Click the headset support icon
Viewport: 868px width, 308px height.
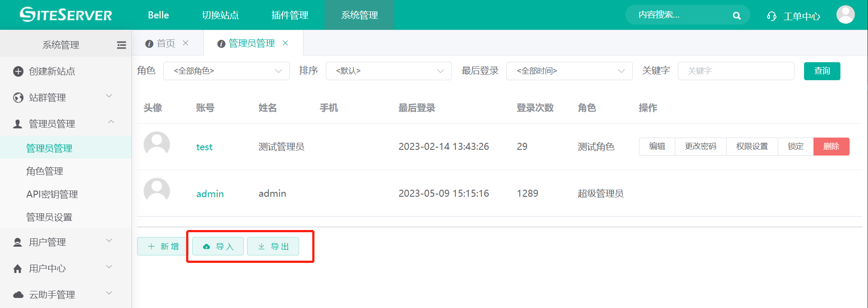pos(772,16)
